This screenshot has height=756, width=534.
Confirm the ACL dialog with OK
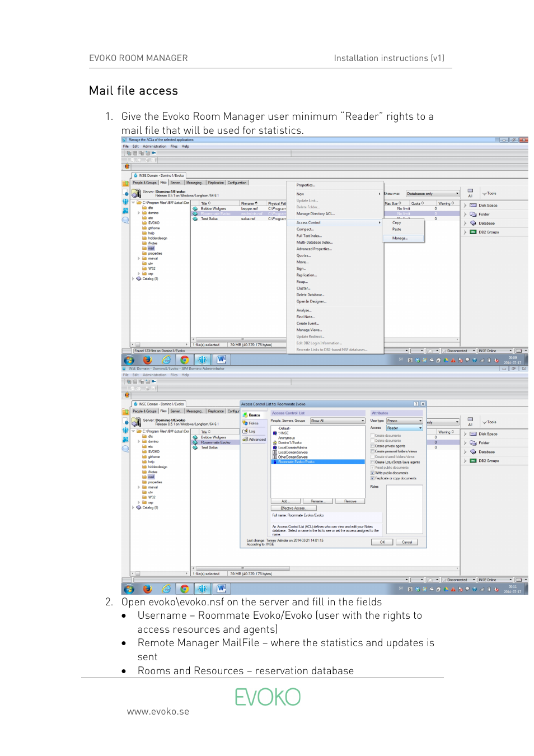(x=382, y=542)
